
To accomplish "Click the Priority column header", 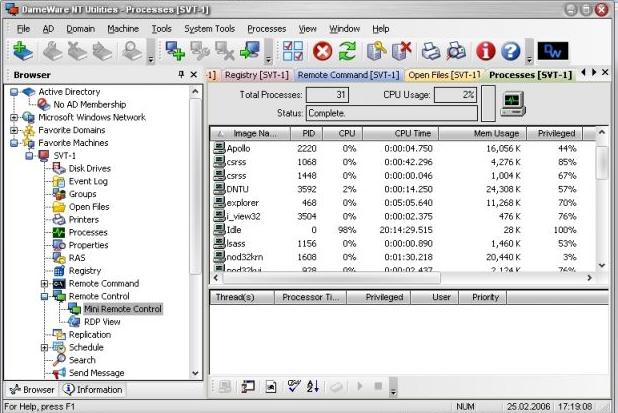I will (x=483, y=298).
